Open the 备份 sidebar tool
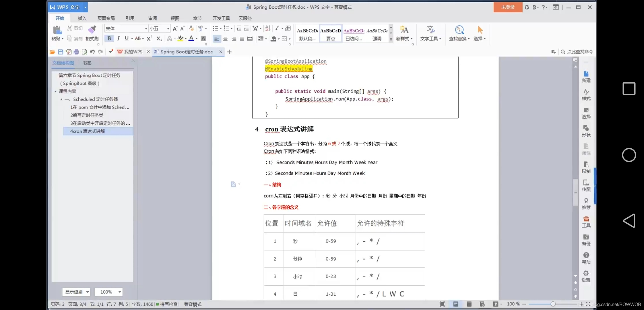 click(586, 240)
